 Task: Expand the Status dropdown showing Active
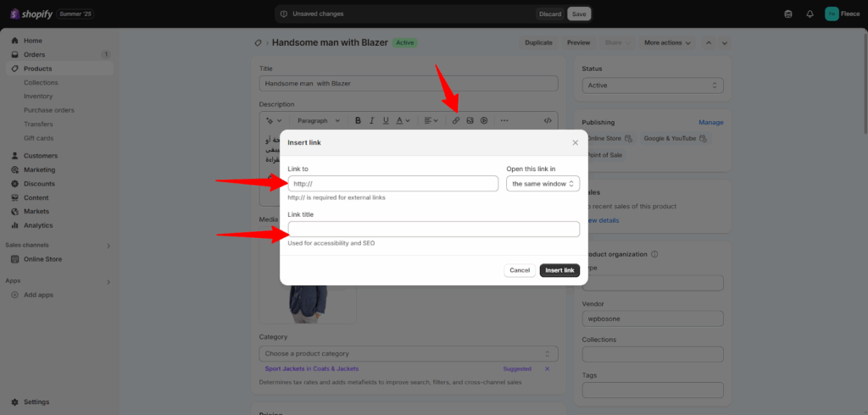click(652, 86)
